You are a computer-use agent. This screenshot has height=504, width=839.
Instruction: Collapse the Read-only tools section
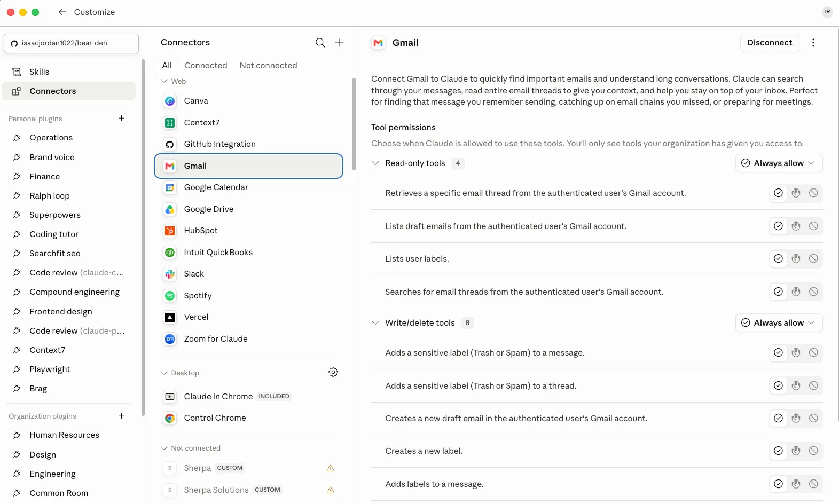(x=375, y=163)
